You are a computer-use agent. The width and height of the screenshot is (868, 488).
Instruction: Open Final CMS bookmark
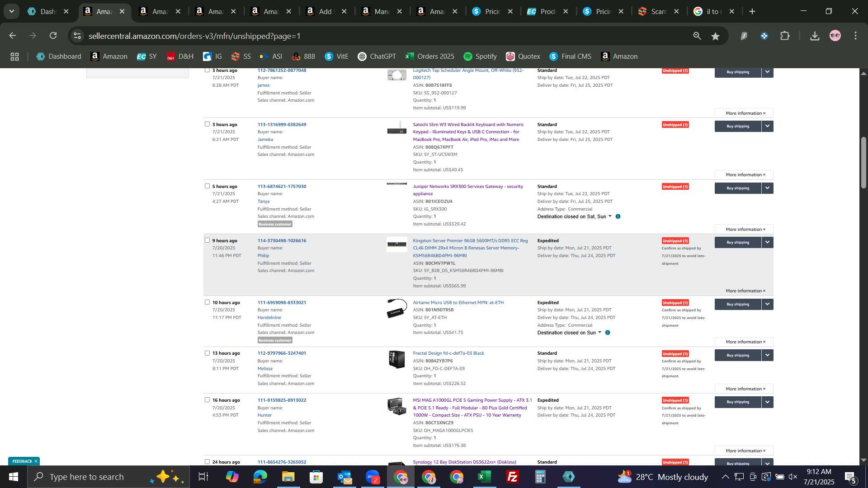coord(571,56)
